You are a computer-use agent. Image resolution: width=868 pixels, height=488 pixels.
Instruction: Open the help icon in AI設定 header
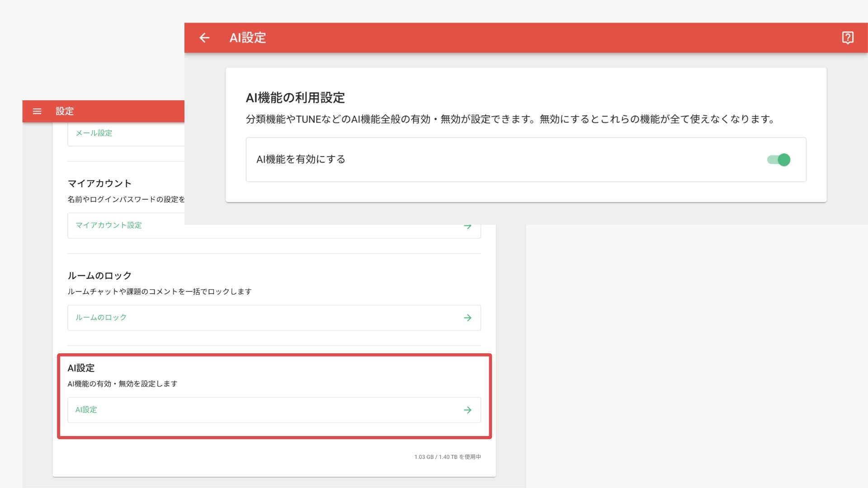[x=848, y=38]
